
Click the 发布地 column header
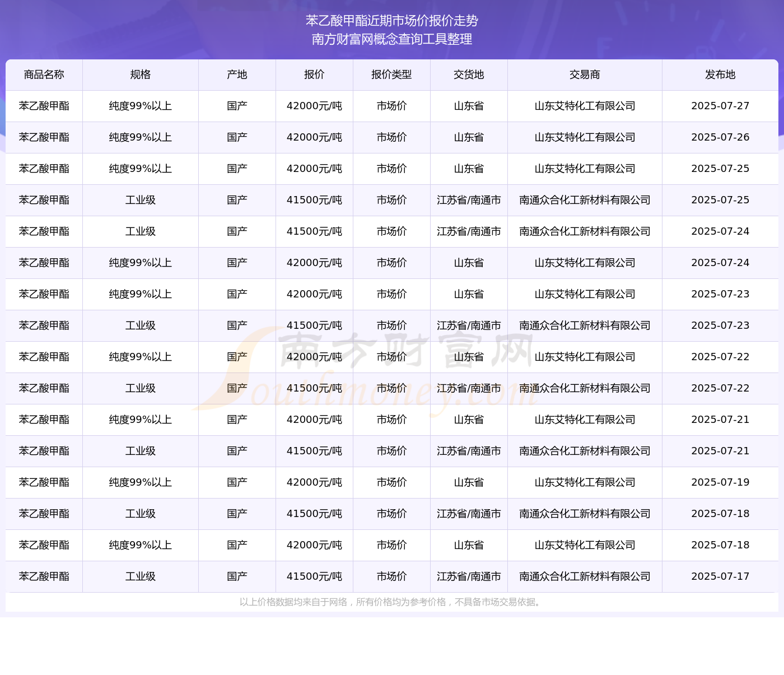pyautogui.click(x=720, y=75)
